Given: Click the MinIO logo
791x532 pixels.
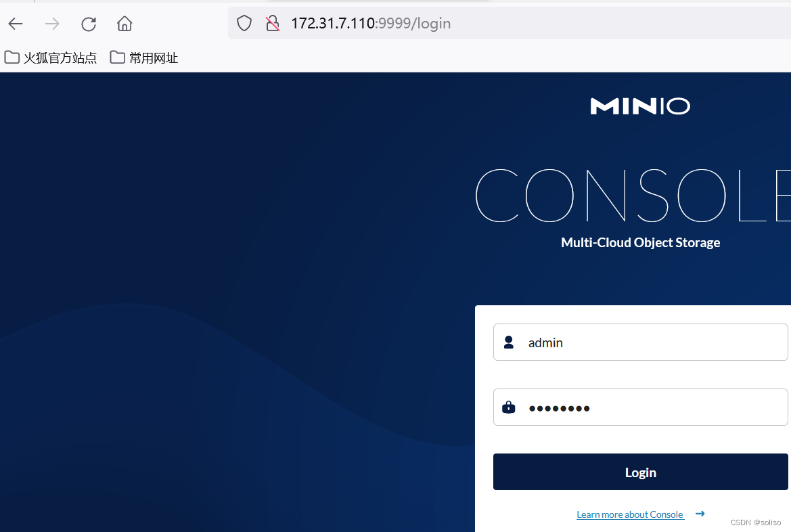Looking at the screenshot, I should (640, 106).
